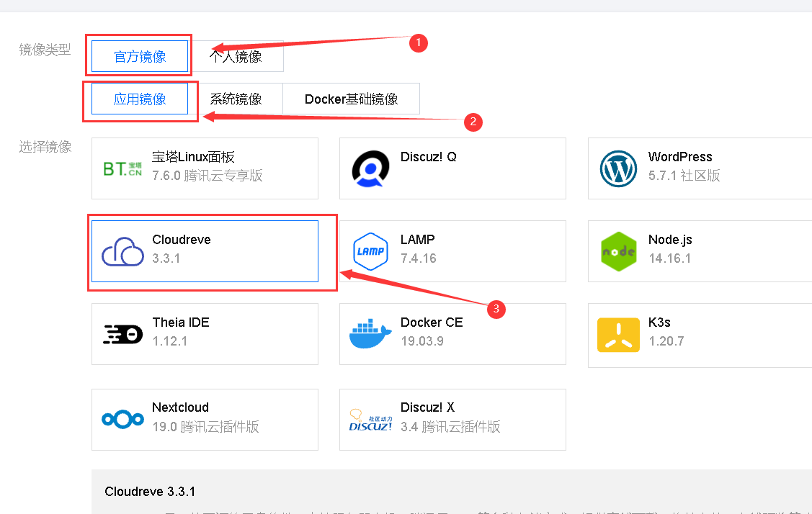The height and width of the screenshot is (514, 812).
Task: Open the Docker基础镜像 tab
Action: coord(351,99)
